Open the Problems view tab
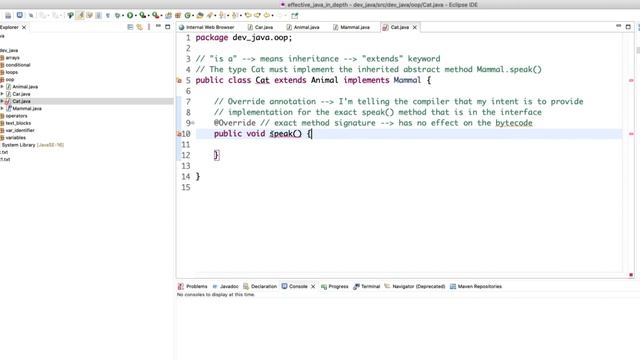 193,287
